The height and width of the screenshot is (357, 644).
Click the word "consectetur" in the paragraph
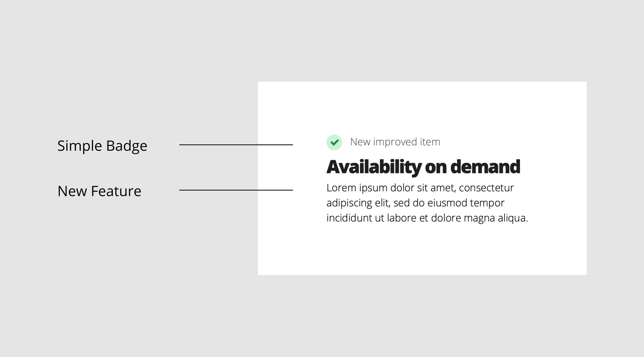click(x=486, y=188)
